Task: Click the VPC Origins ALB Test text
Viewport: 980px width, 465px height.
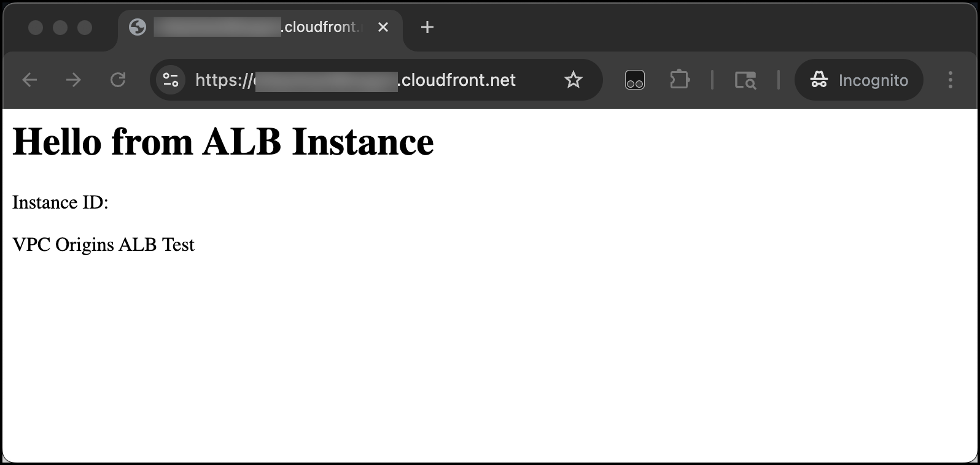Action: point(103,244)
